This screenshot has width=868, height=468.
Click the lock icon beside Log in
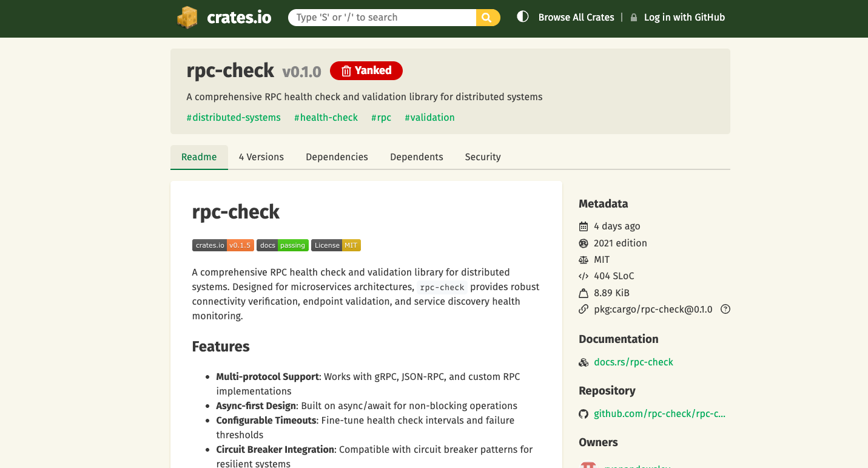tap(634, 18)
